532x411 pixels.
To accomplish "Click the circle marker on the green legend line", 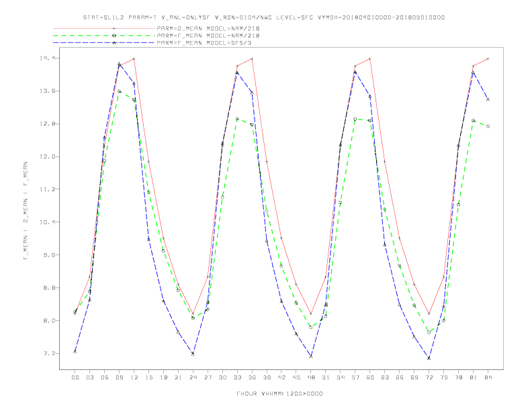I will coord(114,36).
